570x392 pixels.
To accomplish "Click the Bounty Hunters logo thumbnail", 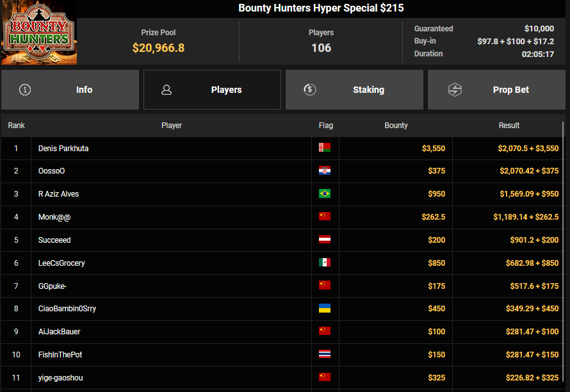I will tap(38, 33).
